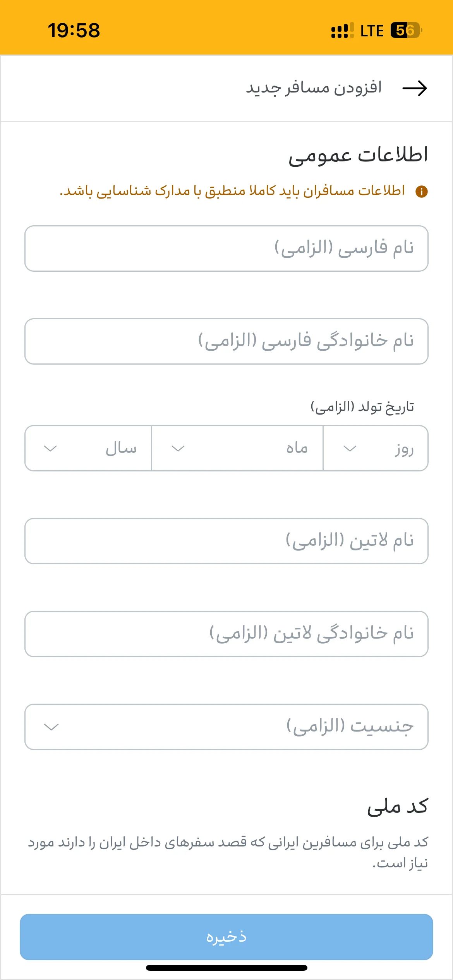This screenshot has width=453, height=980.
Task: Focus the نام خانوادگی فارسی input field
Action: 226,341
